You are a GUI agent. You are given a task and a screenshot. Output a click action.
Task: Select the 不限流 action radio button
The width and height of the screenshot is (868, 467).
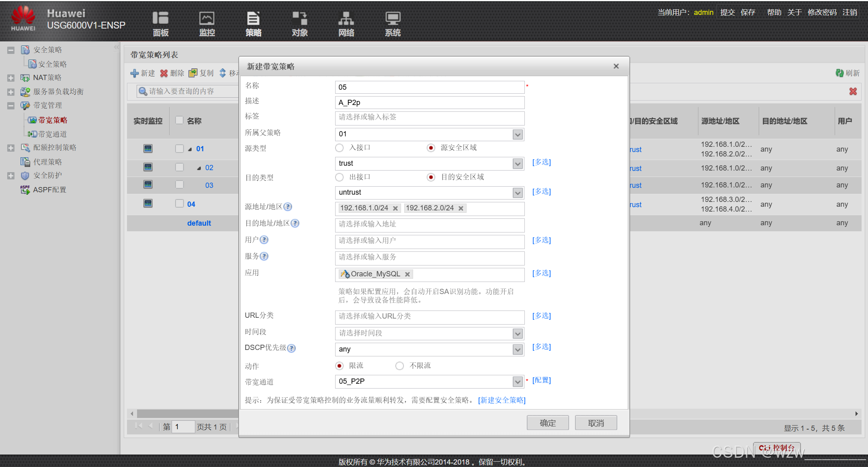(399, 366)
